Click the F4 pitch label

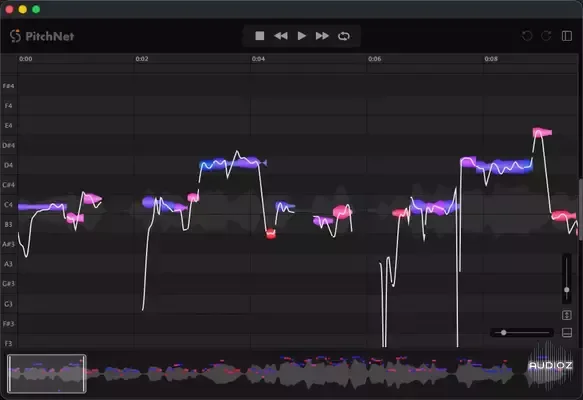tap(8, 106)
